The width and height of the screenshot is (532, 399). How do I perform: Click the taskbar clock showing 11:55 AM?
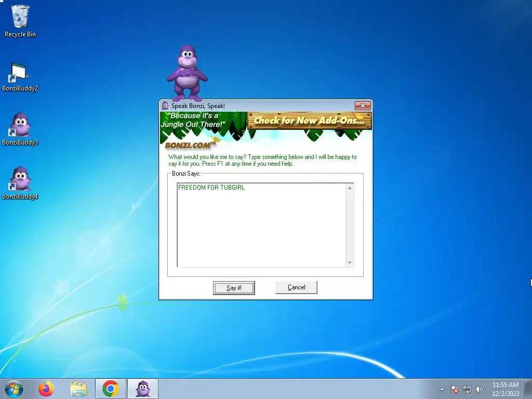(506, 389)
